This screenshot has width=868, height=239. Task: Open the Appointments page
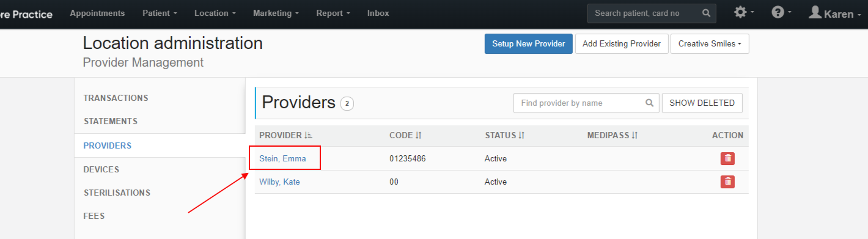97,13
